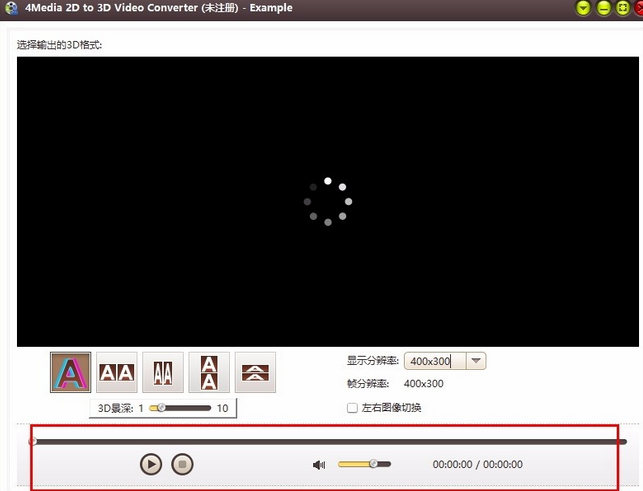643x491 pixels.
Task: Click the black video preview area
Action: 328,201
